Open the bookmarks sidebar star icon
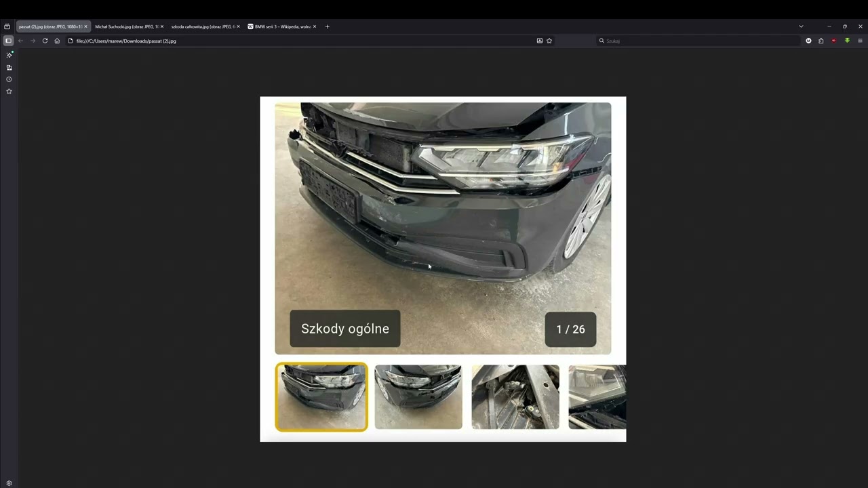 [9, 91]
